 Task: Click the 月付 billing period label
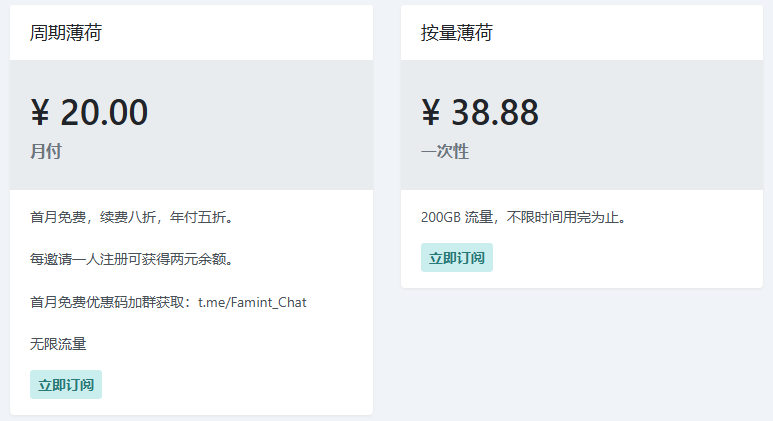pyautogui.click(x=46, y=151)
